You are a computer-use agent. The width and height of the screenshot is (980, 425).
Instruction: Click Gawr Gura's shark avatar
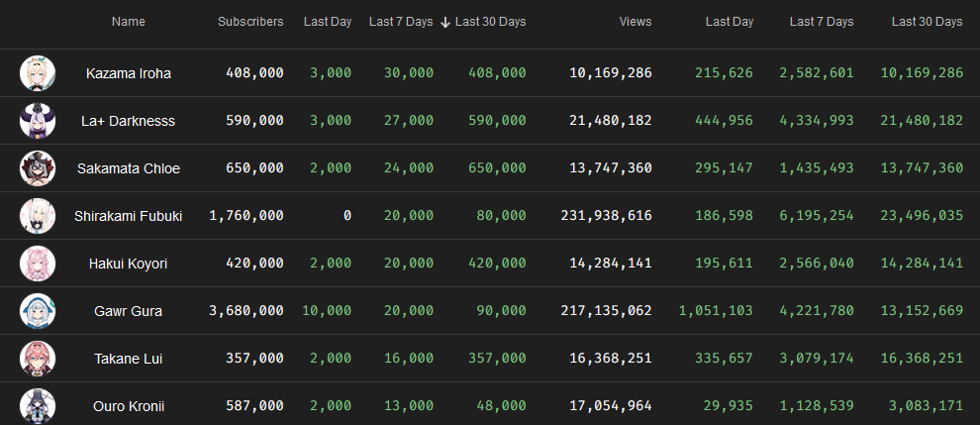38,311
